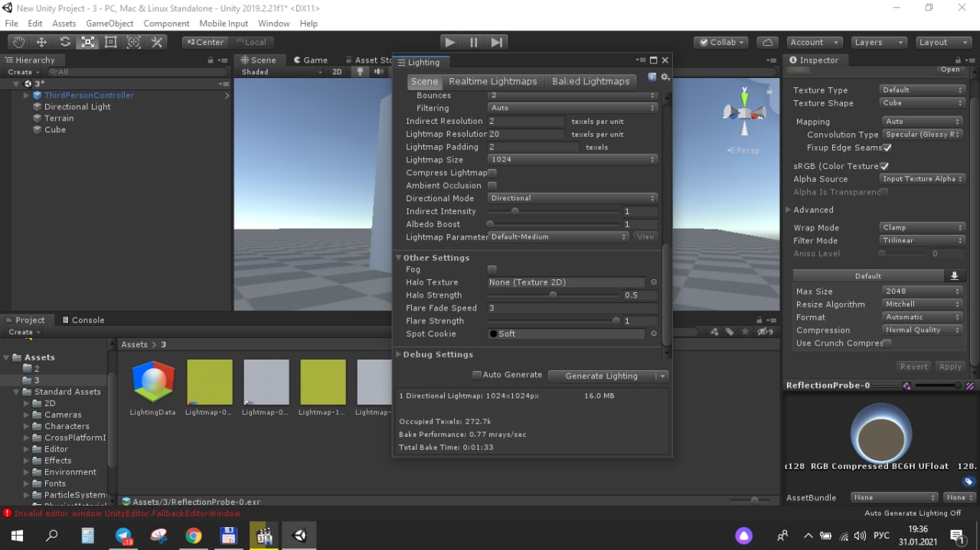Open the custom editor tools icon
The width and height of the screenshot is (980, 550).
157,42
